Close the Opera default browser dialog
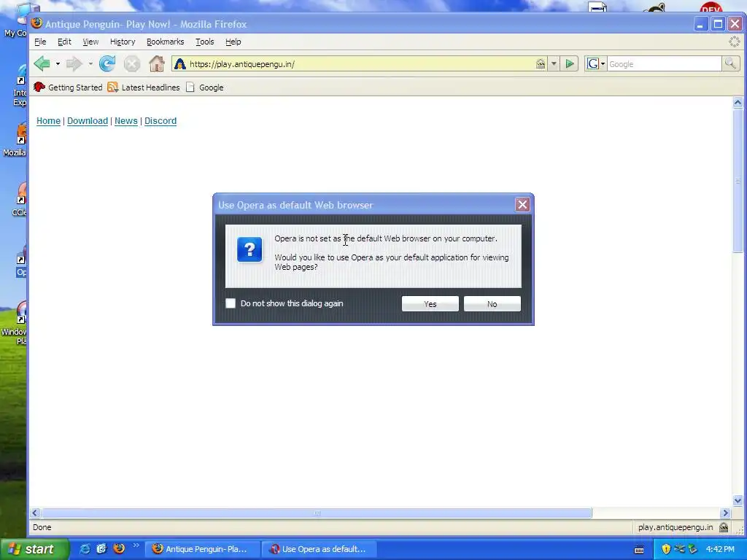The image size is (747, 560). click(x=522, y=204)
